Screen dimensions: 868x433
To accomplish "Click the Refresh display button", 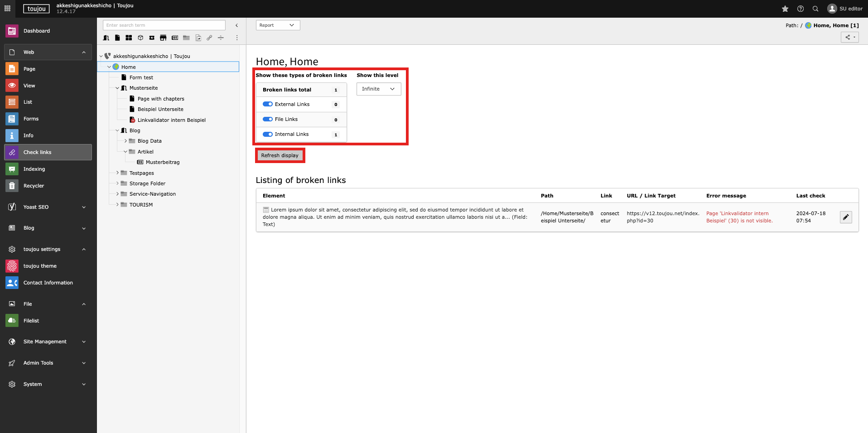I will (280, 155).
